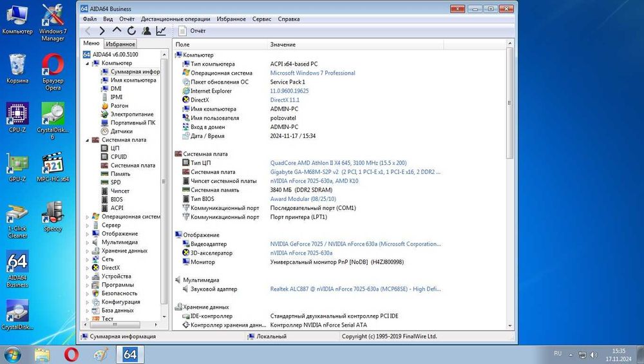This screenshot has width=644, height=364.
Task: Open the Корзина recycle bin
Action: coord(17,68)
